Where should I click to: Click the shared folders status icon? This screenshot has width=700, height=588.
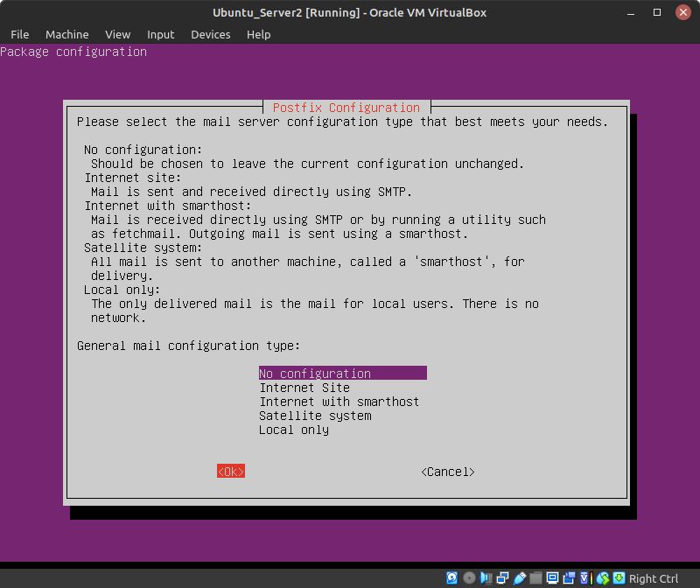point(535,578)
